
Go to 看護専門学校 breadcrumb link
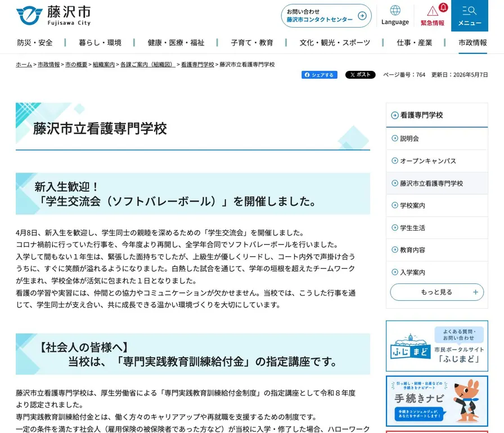click(x=197, y=65)
